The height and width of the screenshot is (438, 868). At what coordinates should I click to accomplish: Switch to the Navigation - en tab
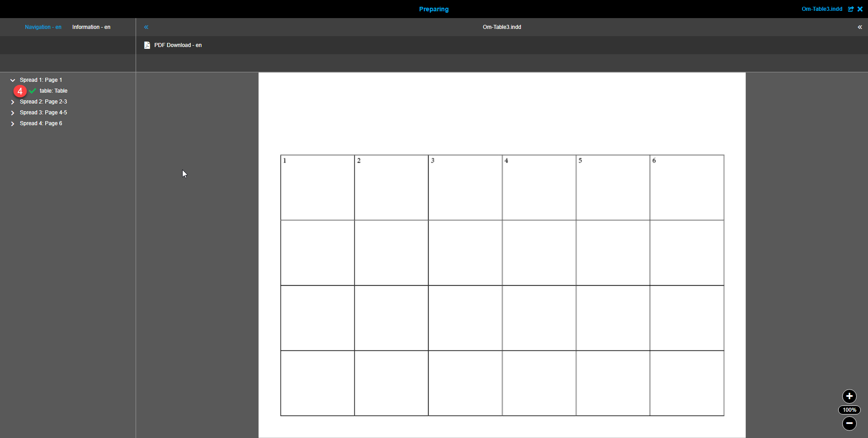[43, 27]
